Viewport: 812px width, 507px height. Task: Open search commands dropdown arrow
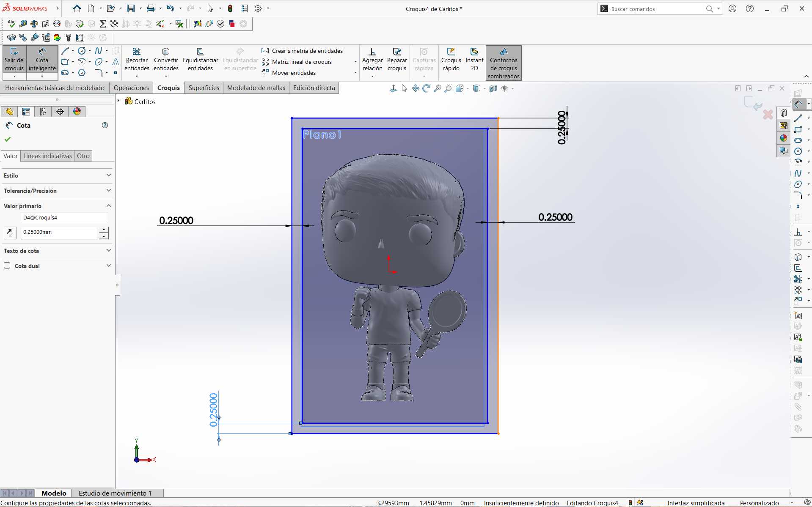pyautogui.click(x=718, y=8)
